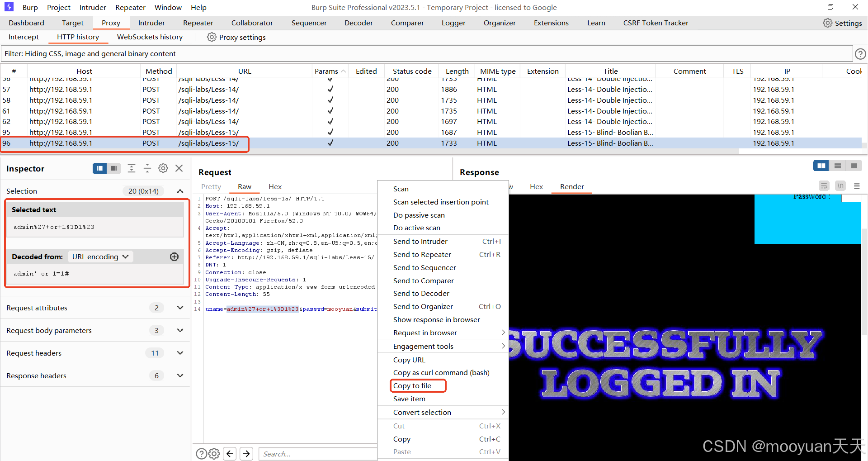Switch Inspector to right-side layout option
Screen dimensions: 868x461
click(x=114, y=168)
